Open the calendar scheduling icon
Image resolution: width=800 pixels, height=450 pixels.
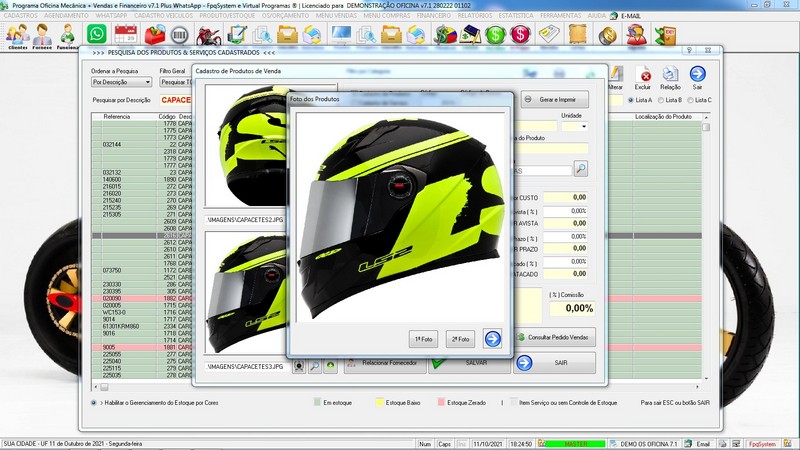tap(126, 35)
